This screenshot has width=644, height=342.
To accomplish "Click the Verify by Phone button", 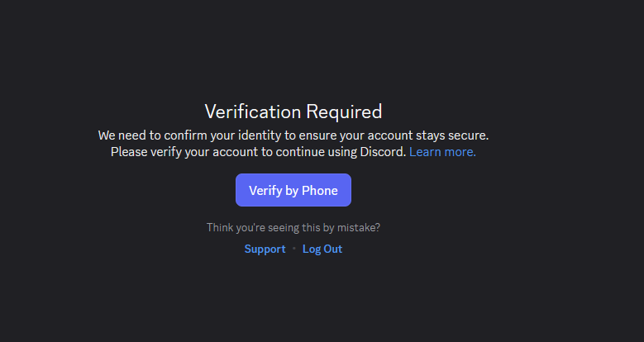I will (x=293, y=190).
